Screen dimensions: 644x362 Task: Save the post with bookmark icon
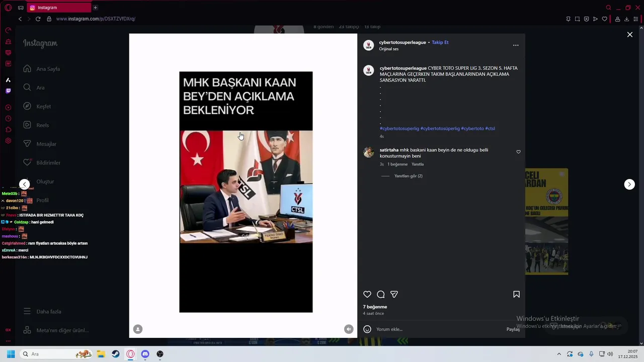(516, 295)
